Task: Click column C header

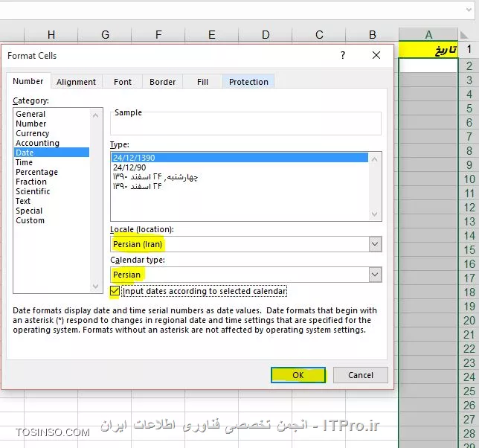Action: 319,34
